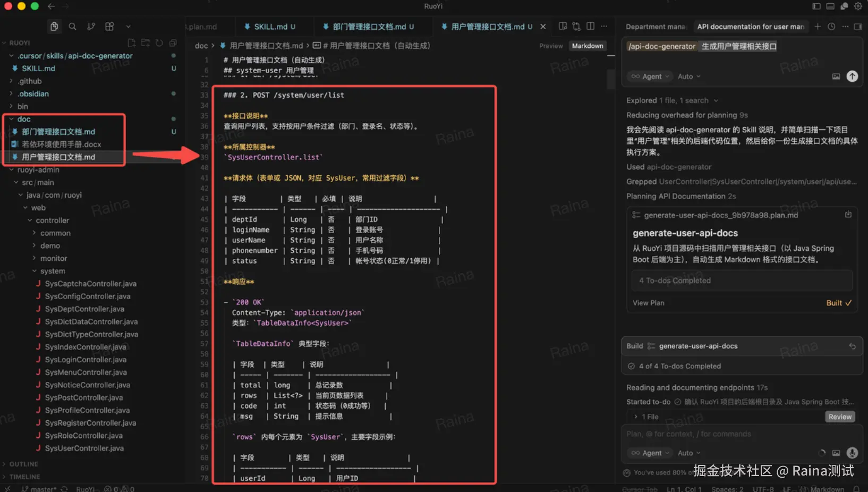Toggle the chat pane icon in title bar
Viewport: 868px width, 492px height.
click(x=844, y=6)
